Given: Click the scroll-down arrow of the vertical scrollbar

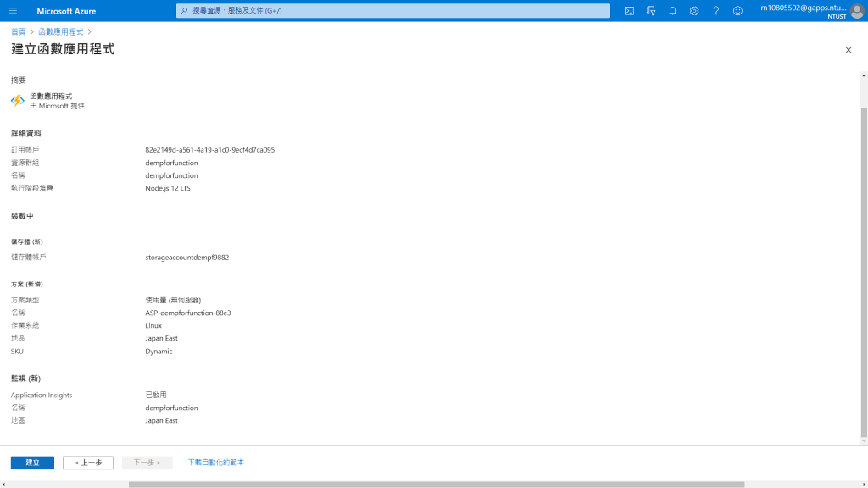Looking at the screenshot, I should [x=864, y=441].
